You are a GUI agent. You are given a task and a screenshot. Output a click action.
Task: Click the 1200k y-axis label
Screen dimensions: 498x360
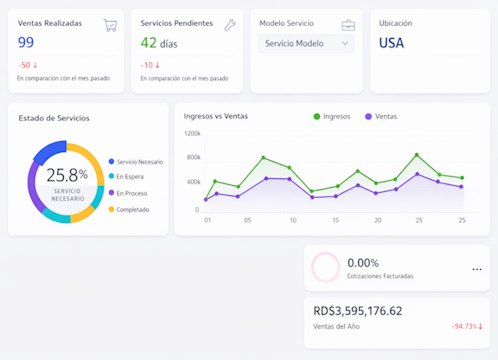click(x=192, y=133)
